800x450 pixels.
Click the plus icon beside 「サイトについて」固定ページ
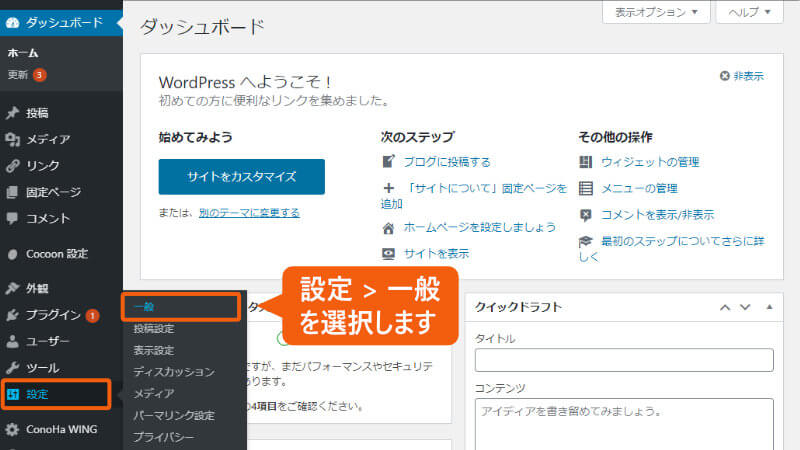tap(389, 188)
